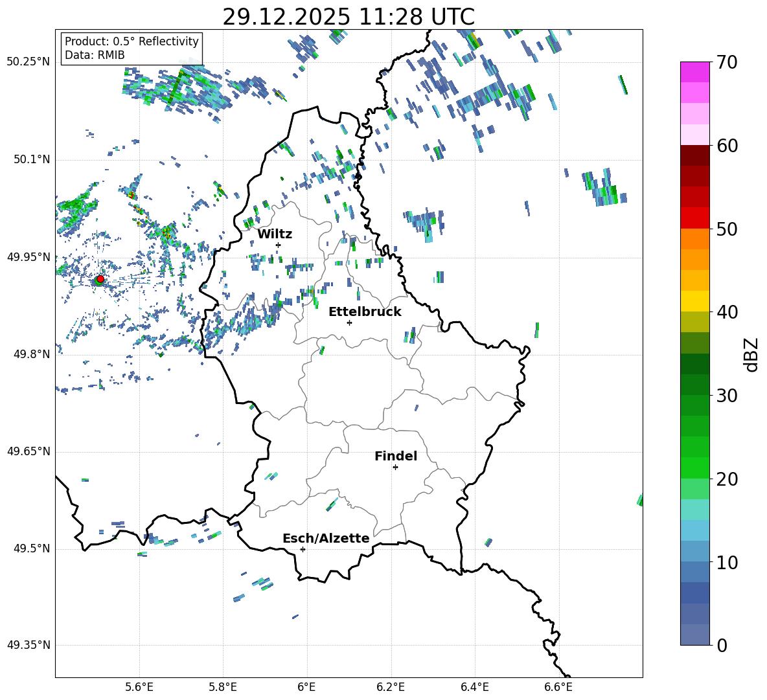The height and width of the screenshot is (700, 767).
Task: Click the Wiltz station cross marker
Action: 279,245
